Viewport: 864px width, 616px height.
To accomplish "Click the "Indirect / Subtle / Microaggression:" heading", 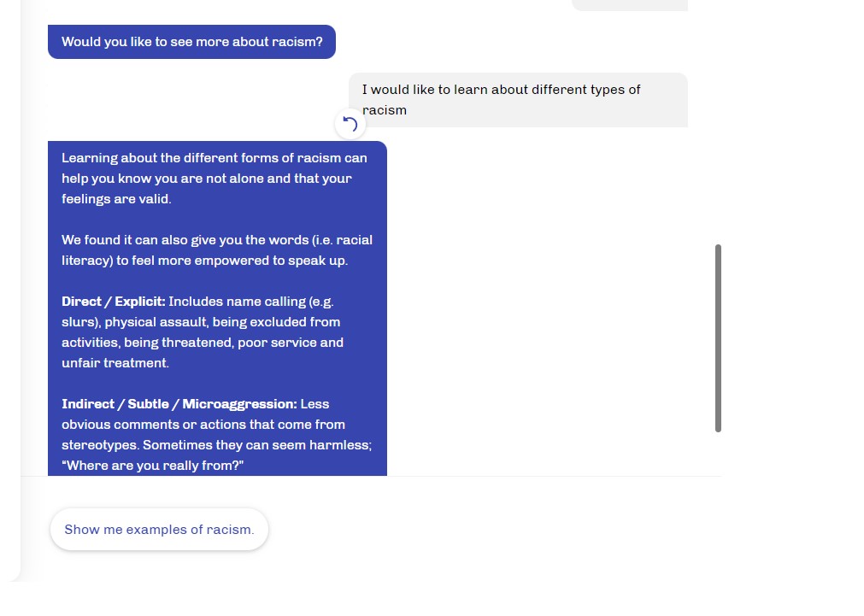I will [179, 404].
